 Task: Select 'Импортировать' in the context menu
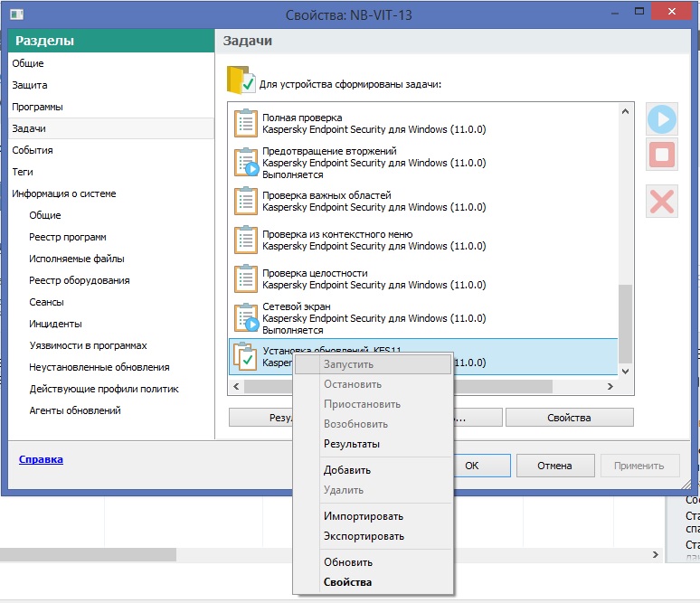coord(364,516)
